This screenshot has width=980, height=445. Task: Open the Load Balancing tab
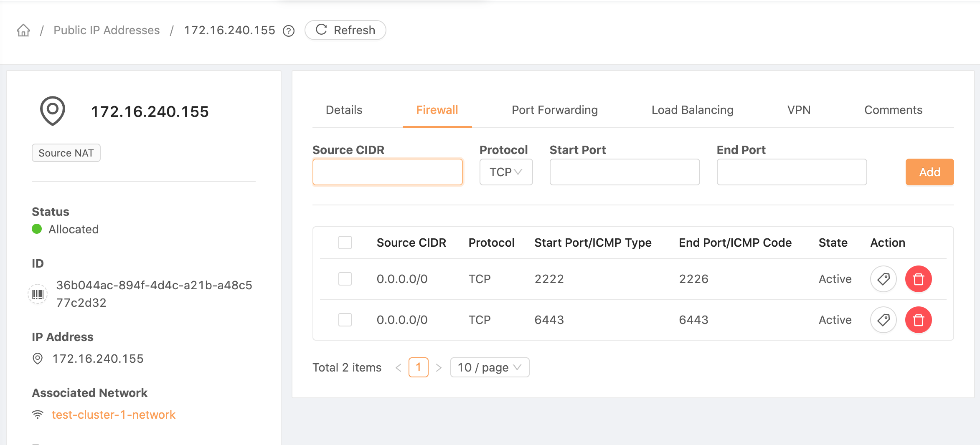692,110
